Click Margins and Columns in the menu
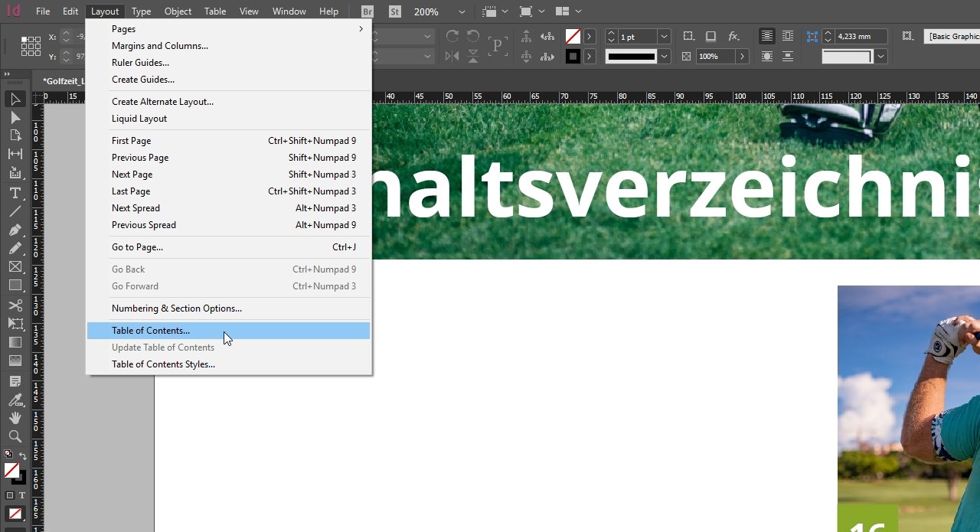The height and width of the screenshot is (532, 980). coord(159,45)
